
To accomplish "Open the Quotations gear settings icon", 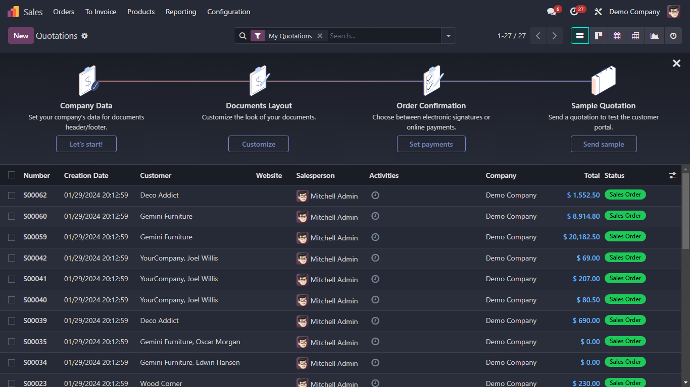I will click(x=84, y=36).
